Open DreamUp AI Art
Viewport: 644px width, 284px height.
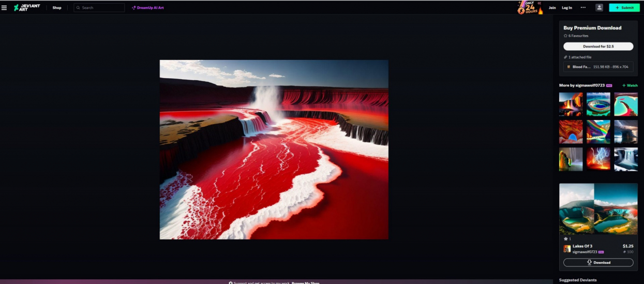click(148, 8)
